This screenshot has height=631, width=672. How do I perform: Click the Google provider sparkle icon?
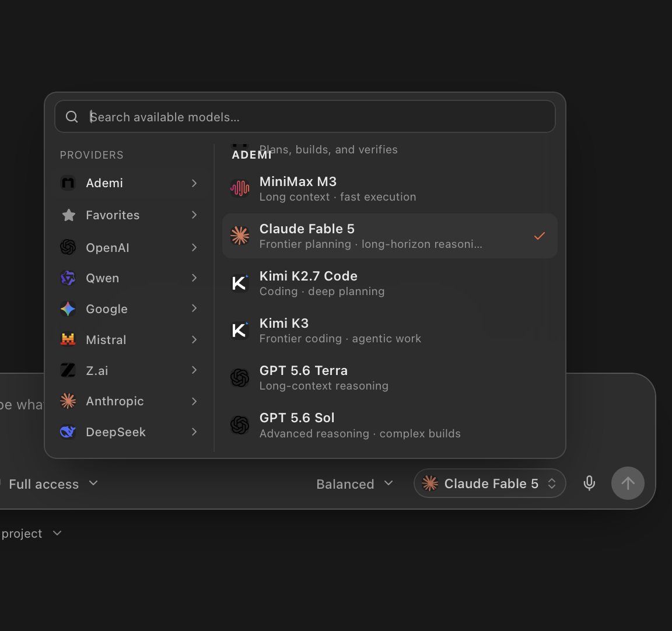[x=68, y=309]
